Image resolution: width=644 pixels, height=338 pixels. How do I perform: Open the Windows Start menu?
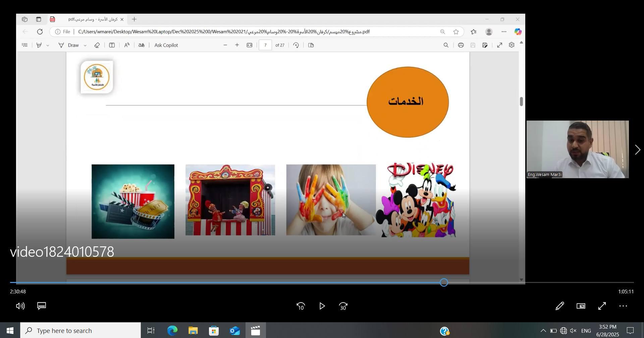(10, 331)
